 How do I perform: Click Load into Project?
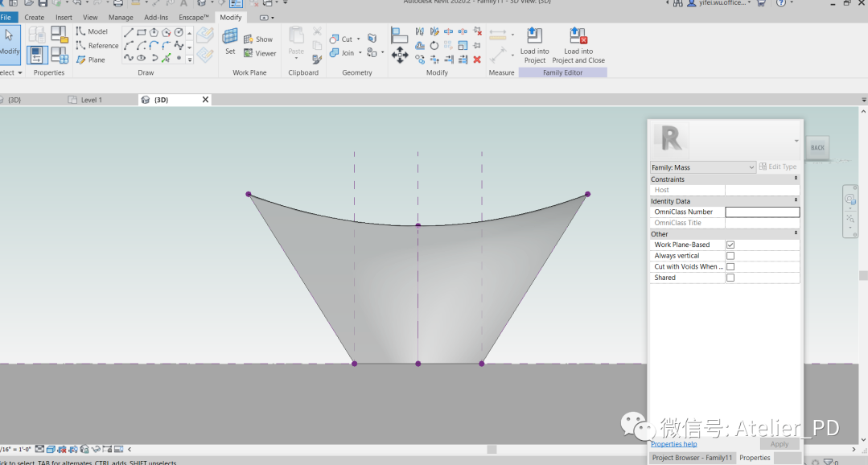pyautogui.click(x=535, y=46)
